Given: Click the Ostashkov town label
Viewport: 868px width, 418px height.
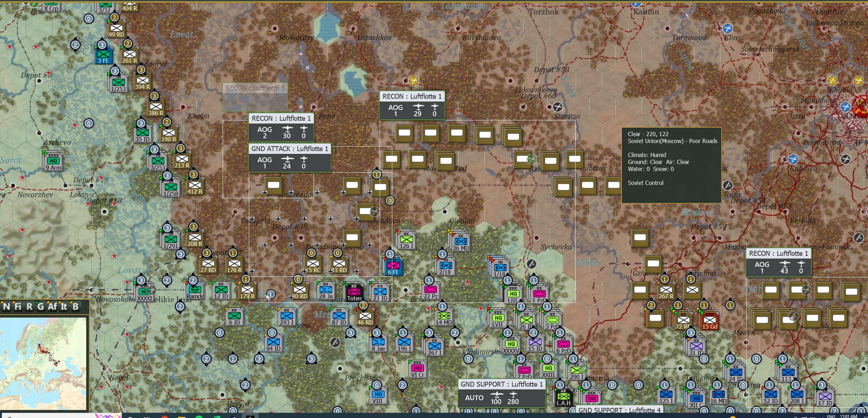Looking at the screenshot, I should 374,38.
